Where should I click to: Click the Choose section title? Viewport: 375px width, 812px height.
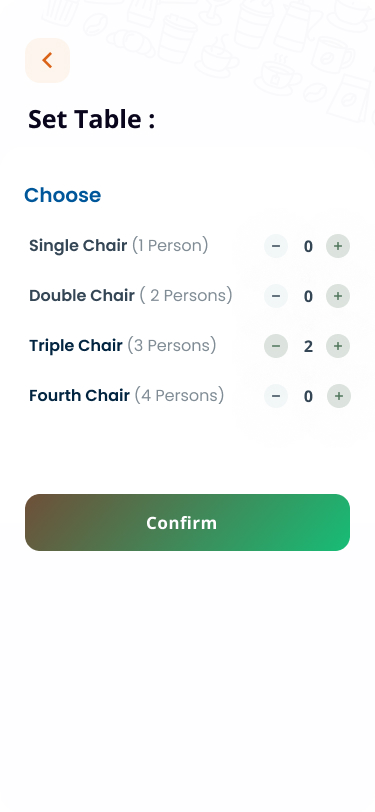click(x=63, y=195)
